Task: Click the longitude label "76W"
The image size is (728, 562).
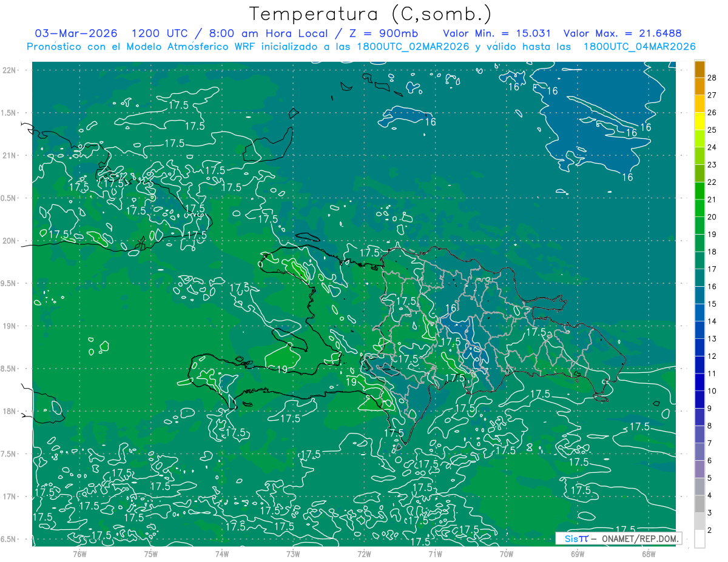Action: pyautogui.click(x=79, y=554)
